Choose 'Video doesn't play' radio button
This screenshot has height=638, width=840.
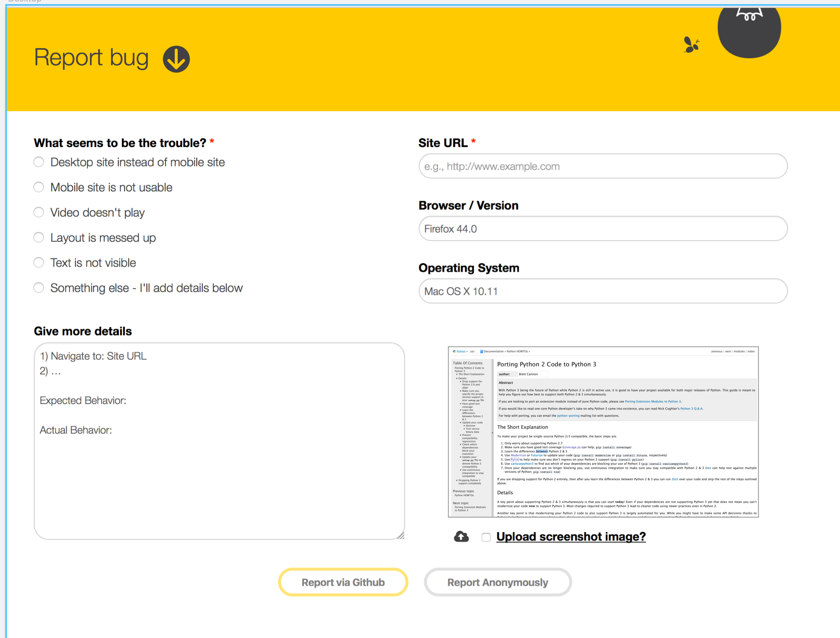[x=39, y=212]
